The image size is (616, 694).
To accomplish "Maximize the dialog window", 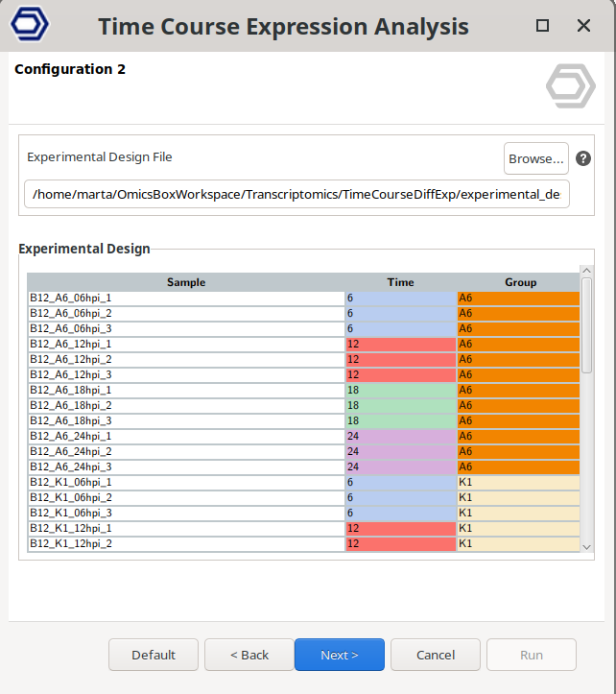I will tap(542, 26).
